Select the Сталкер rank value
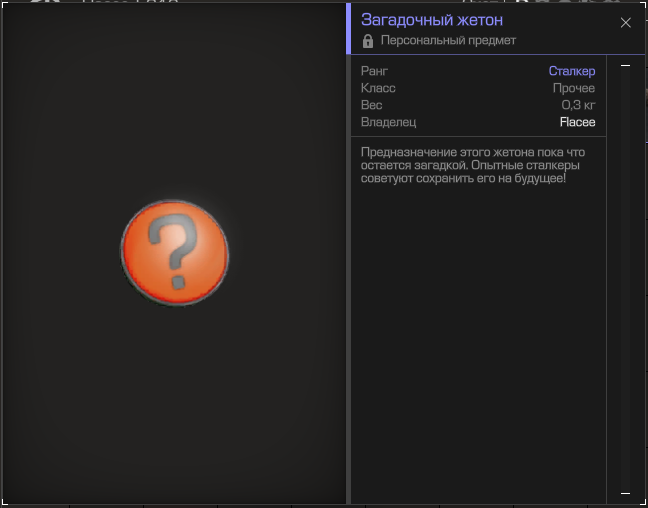648x508 pixels. (571, 71)
